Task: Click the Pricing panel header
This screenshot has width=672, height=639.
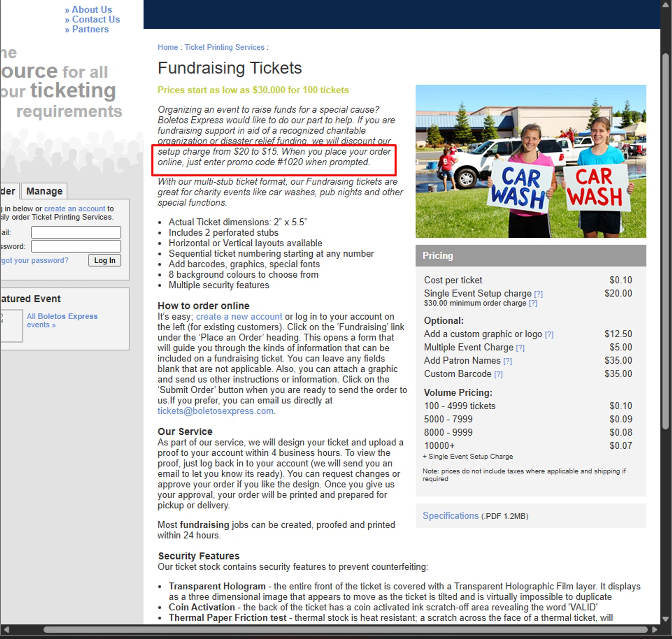Action: (531, 256)
